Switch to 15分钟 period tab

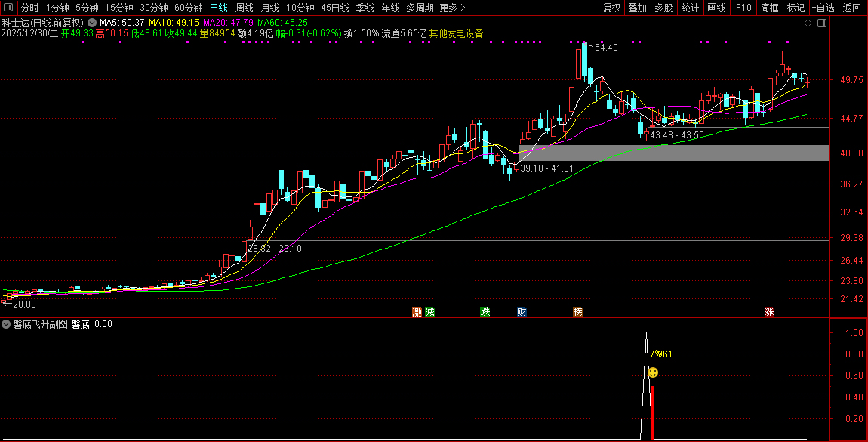[x=119, y=8]
